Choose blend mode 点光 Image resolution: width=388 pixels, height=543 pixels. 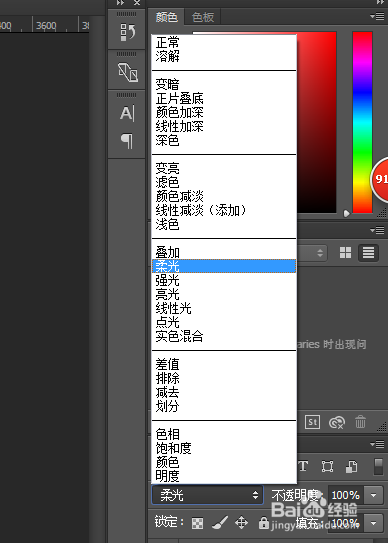click(x=224, y=322)
